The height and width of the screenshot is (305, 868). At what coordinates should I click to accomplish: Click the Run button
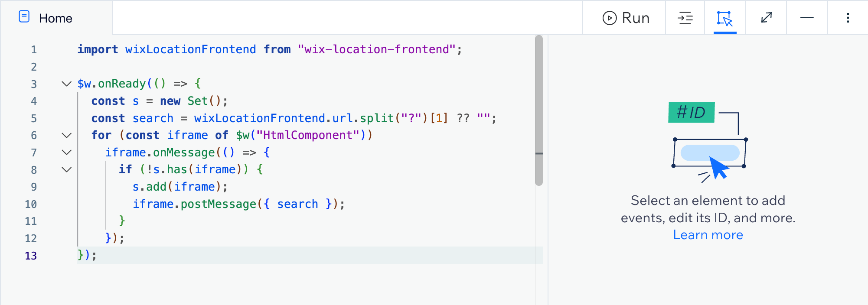coord(626,18)
